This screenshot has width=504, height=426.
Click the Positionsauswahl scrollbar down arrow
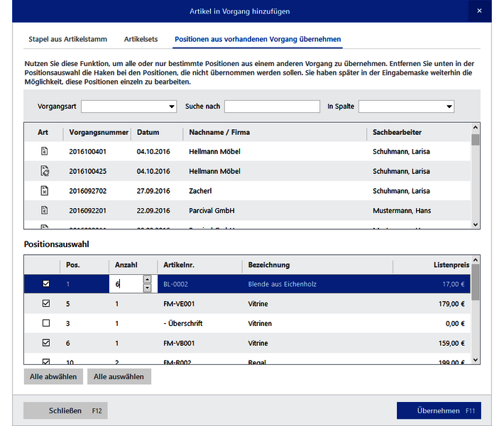(x=476, y=360)
